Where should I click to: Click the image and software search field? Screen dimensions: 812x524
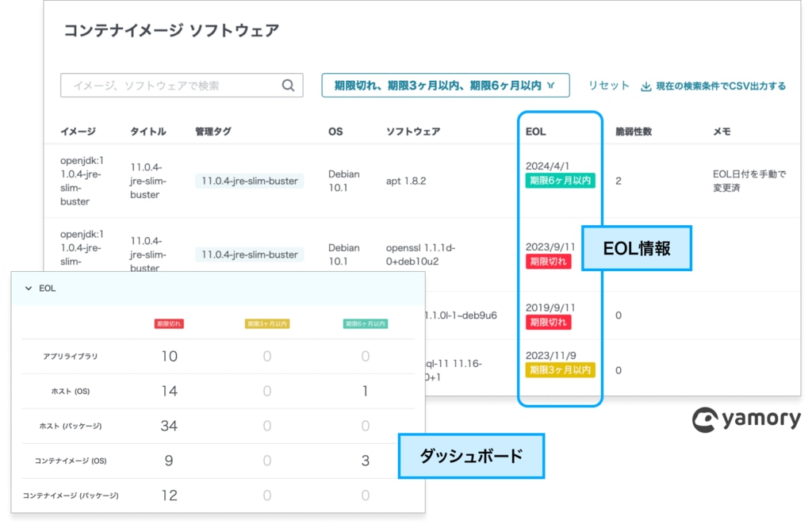pyautogui.click(x=170, y=86)
